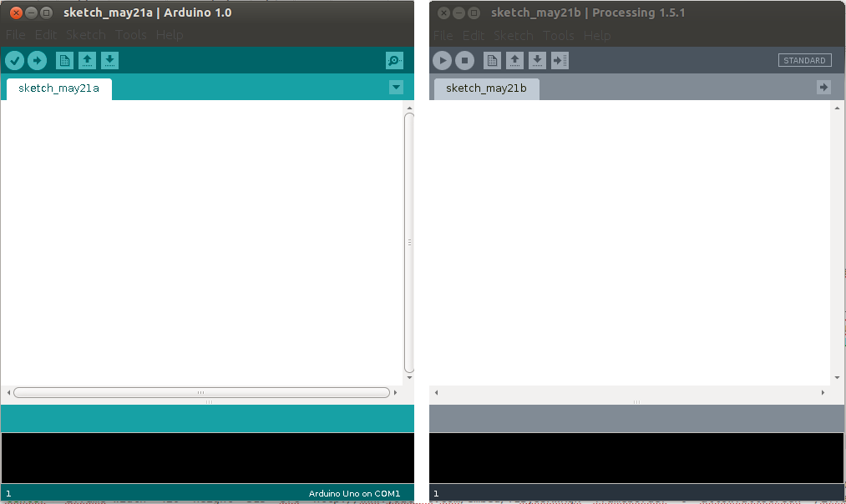
Task: Click inside the Arduino code editor
Action: pos(202,243)
